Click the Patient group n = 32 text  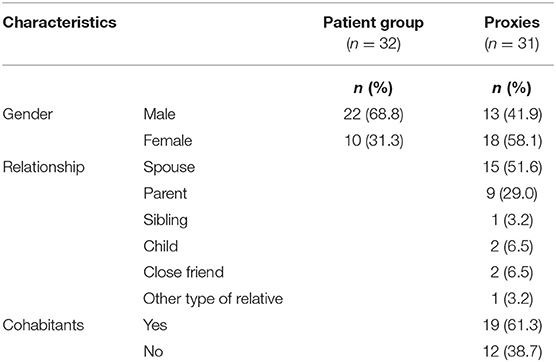pos(373,44)
